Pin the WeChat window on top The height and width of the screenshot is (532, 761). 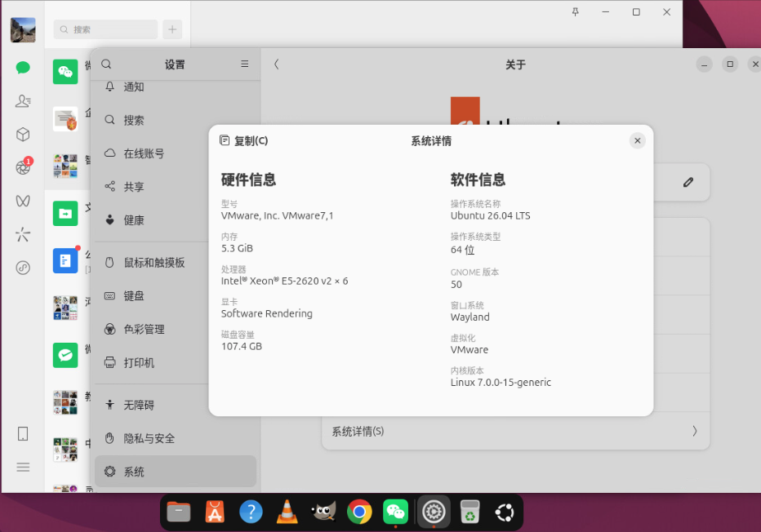pyautogui.click(x=575, y=12)
